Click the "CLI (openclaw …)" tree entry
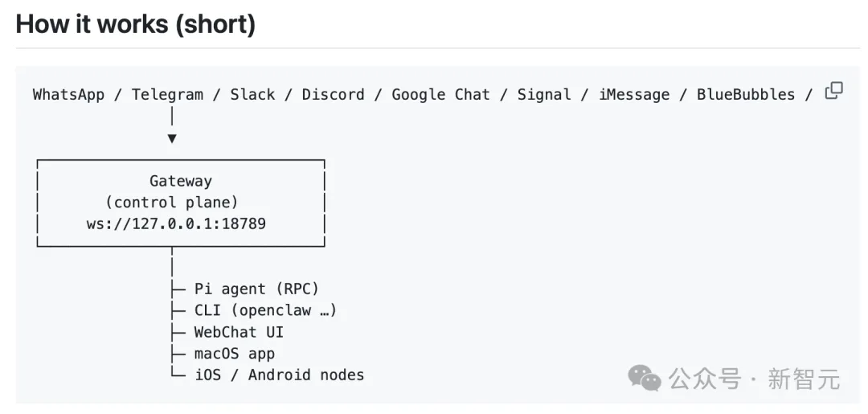Screen dimensions: 868x414 pos(265,310)
